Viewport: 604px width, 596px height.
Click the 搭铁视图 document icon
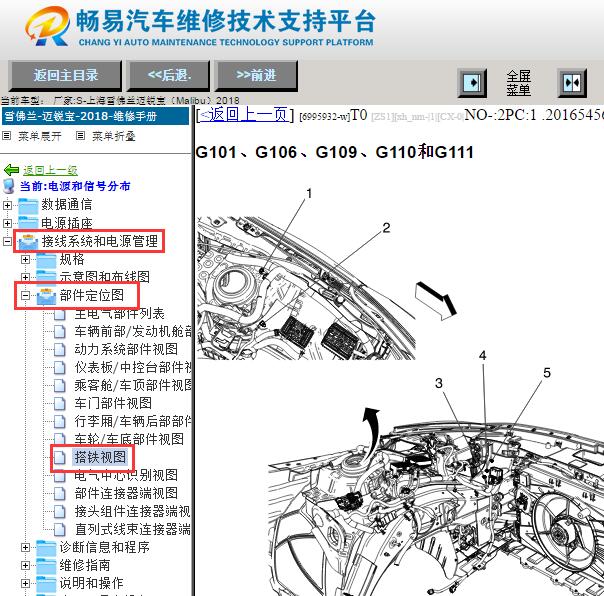coord(59,457)
